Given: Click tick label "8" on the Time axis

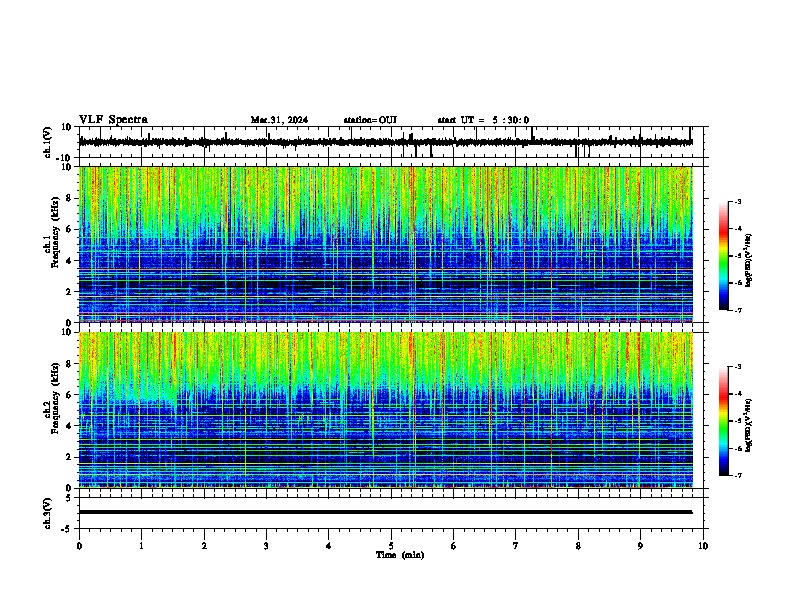Looking at the screenshot, I should [x=578, y=546].
